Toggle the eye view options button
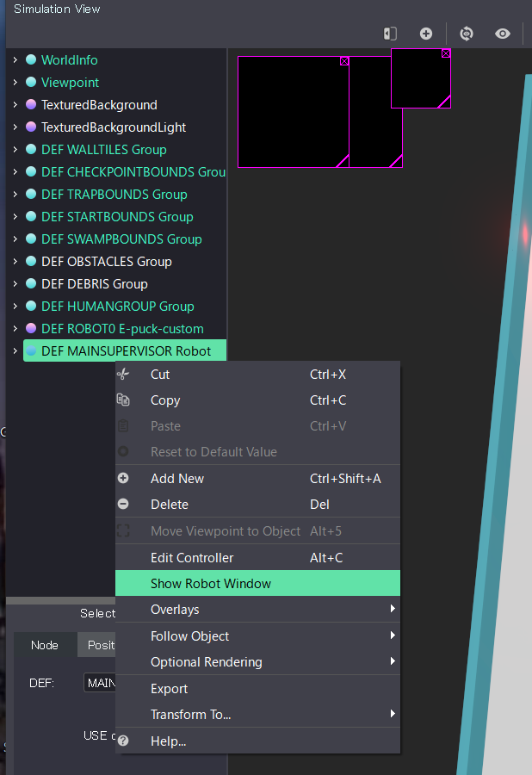Viewport: 532px width, 775px height. [503, 34]
